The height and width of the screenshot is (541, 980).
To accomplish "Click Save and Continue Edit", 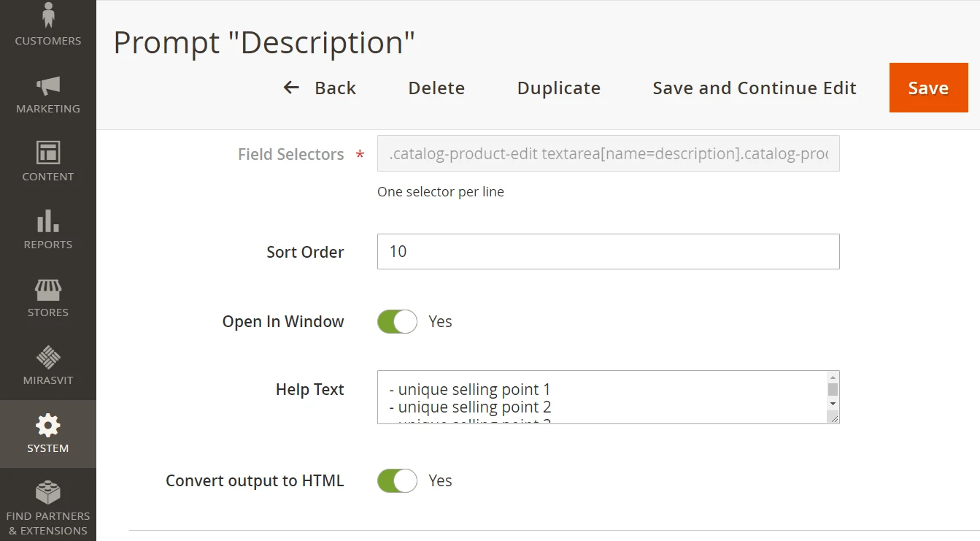I will (754, 88).
